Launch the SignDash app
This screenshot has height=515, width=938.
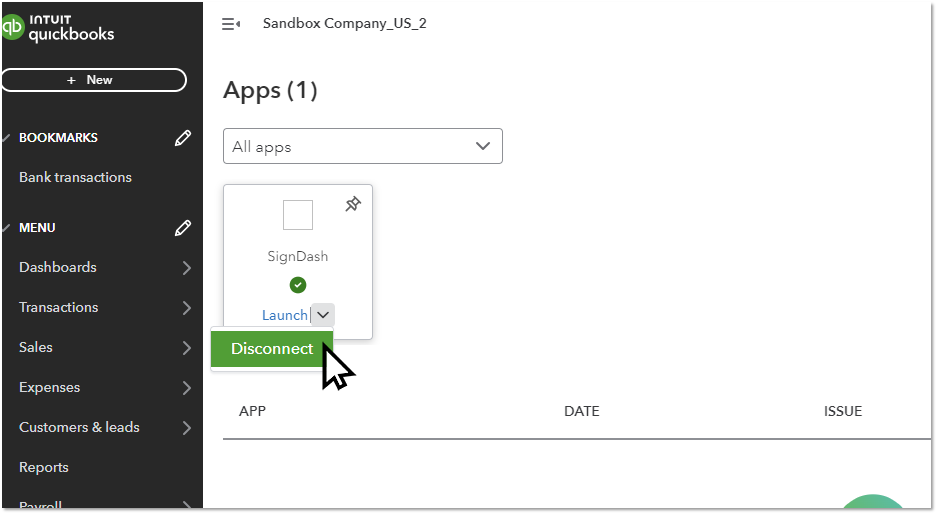coord(284,315)
